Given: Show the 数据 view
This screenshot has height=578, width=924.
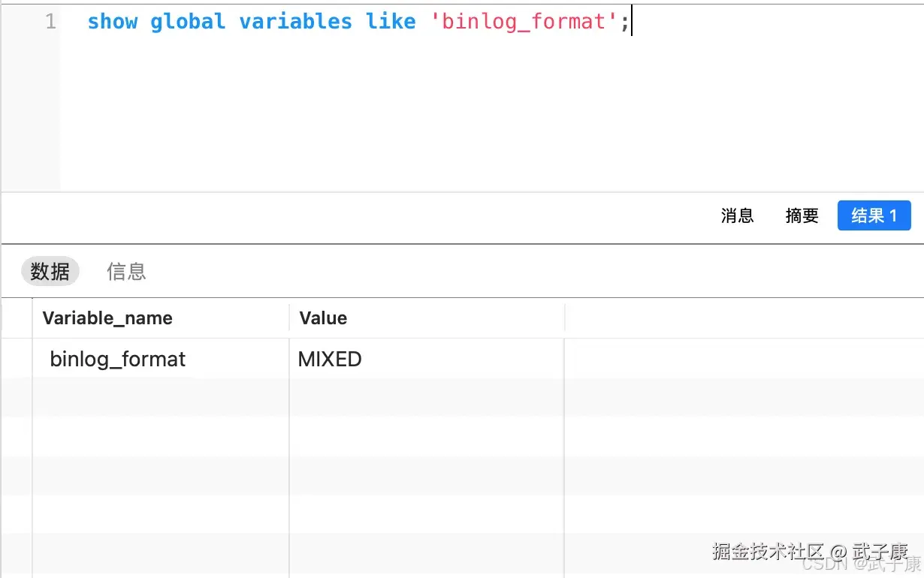Looking at the screenshot, I should click(x=50, y=271).
